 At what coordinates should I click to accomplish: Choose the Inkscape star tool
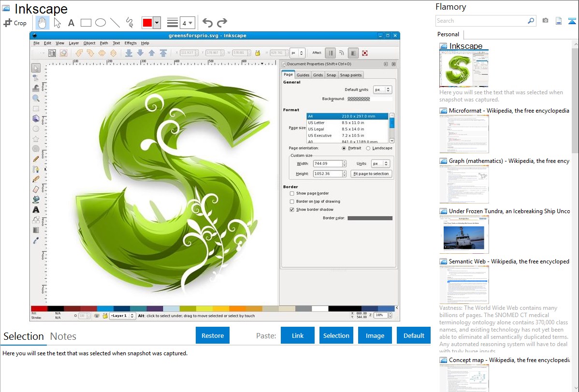36,139
